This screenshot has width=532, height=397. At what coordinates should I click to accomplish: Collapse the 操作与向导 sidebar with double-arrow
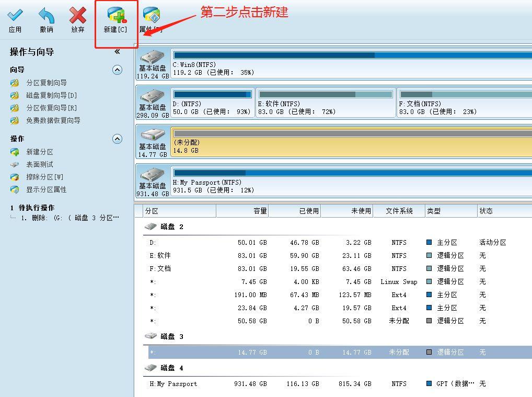(117, 52)
